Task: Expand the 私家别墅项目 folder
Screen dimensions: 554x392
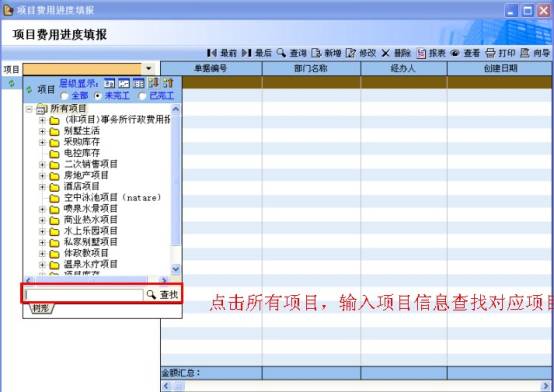Action: pos(42,242)
